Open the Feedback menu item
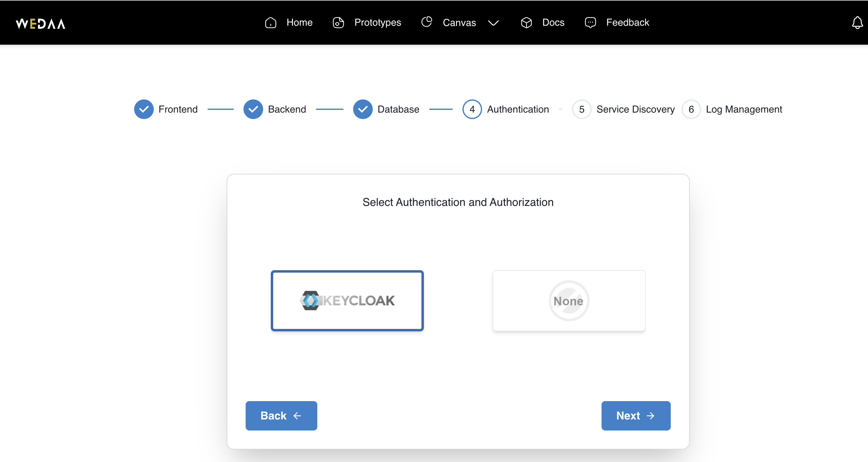 click(627, 23)
